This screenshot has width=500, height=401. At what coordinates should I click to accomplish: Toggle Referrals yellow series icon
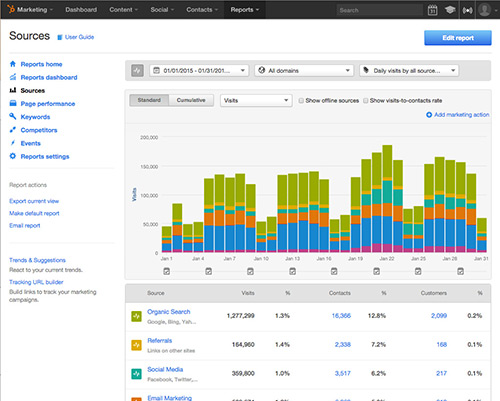coord(136,345)
